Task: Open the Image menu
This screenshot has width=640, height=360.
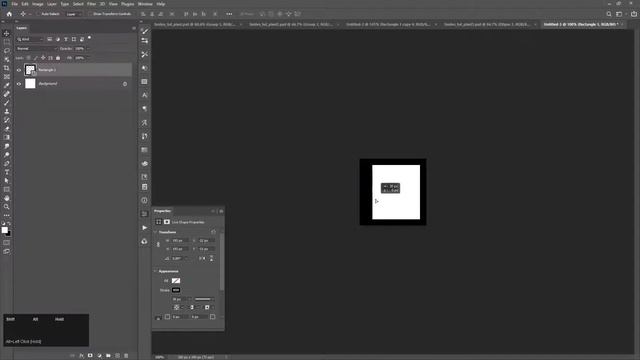Action: pos(38,4)
